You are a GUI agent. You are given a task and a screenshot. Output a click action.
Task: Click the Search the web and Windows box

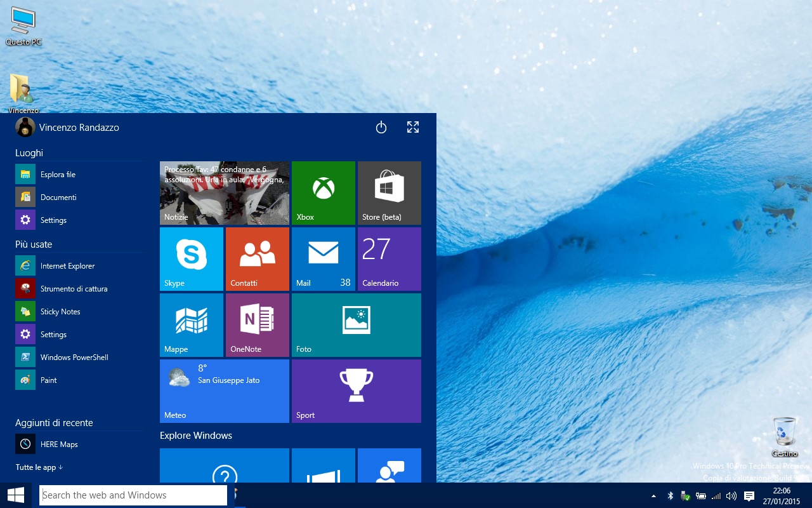[x=134, y=495]
